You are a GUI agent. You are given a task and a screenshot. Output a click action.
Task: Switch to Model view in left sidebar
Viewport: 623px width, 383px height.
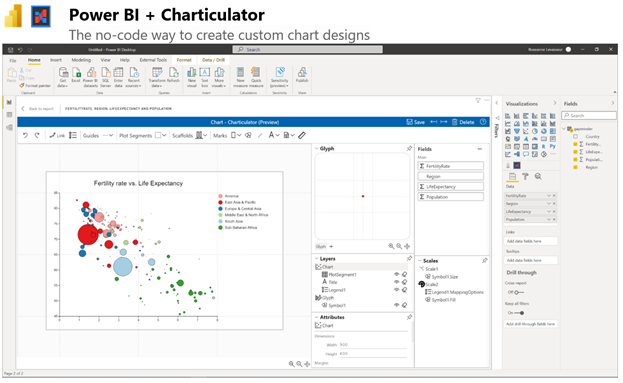[x=9, y=128]
